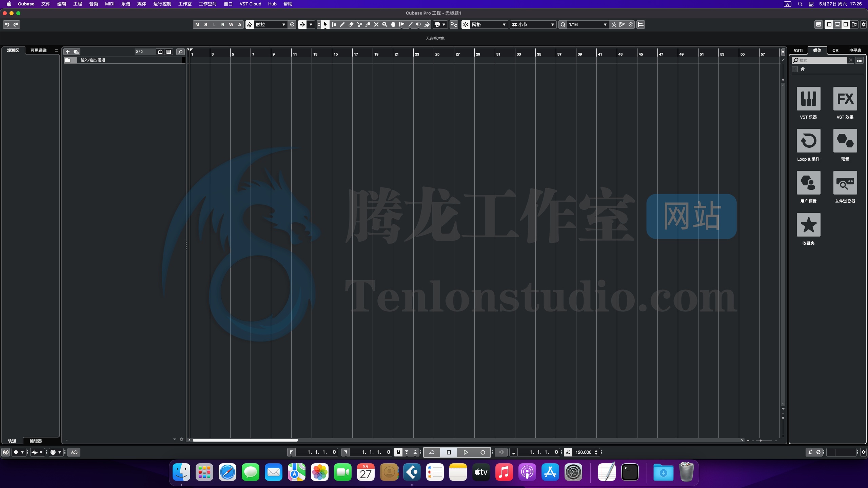Viewport: 868px width, 488px height.
Task: Open the 文件 menu
Action: pos(46,4)
